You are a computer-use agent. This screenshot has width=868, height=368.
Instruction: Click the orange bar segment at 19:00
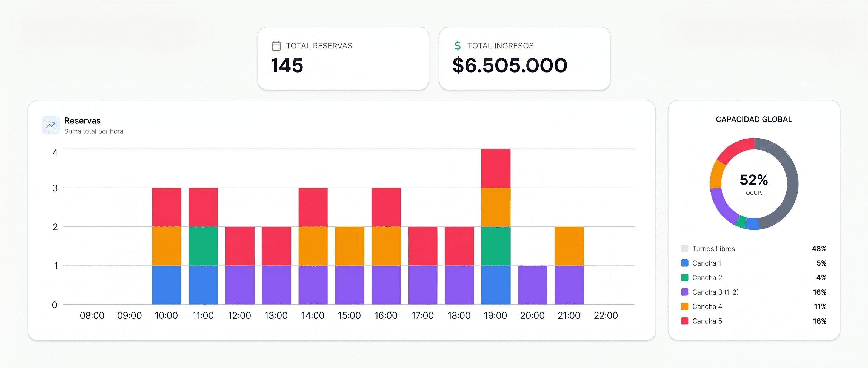pyautogui.click(x=496, y=207)
